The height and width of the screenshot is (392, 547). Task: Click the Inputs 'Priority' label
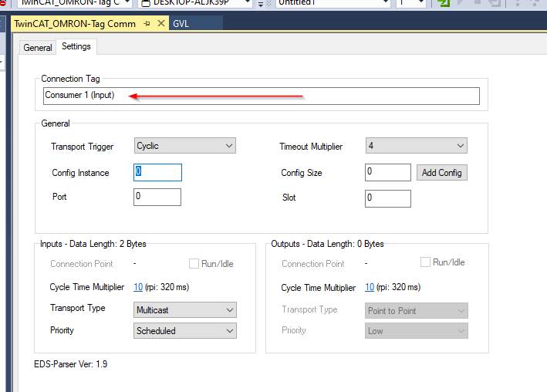62,330
